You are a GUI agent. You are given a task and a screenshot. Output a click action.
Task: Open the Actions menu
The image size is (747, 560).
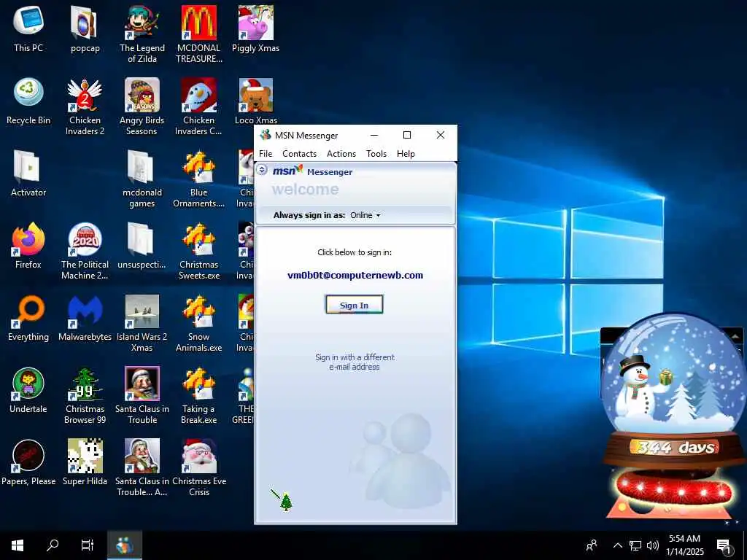pyautogui.click(x=341, y=154)
